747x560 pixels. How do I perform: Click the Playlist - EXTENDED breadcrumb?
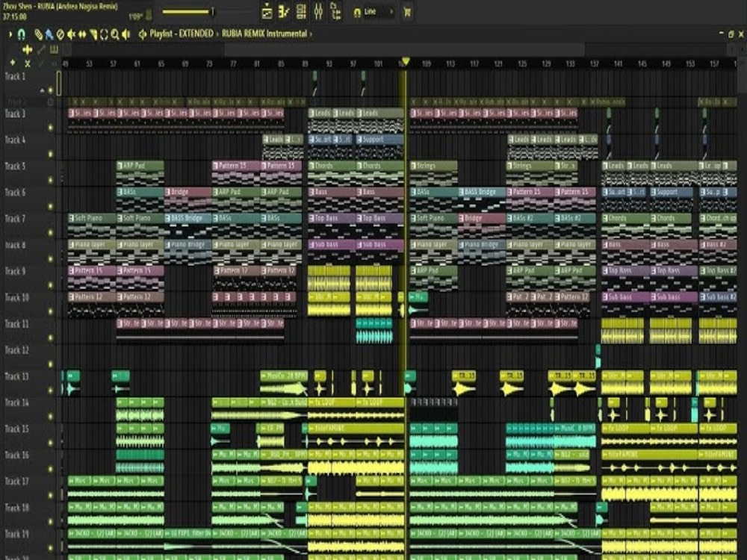182,34
